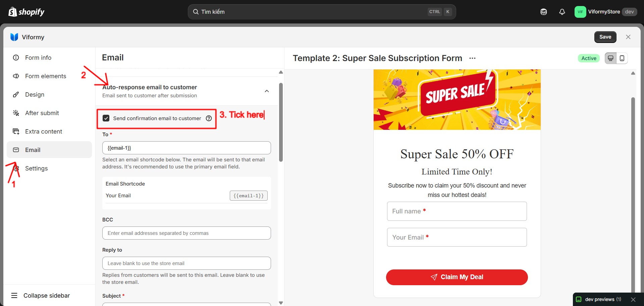Click the Claim My Deal button
Viewport: 644px width, 306px height.
(x=457, y=277)
